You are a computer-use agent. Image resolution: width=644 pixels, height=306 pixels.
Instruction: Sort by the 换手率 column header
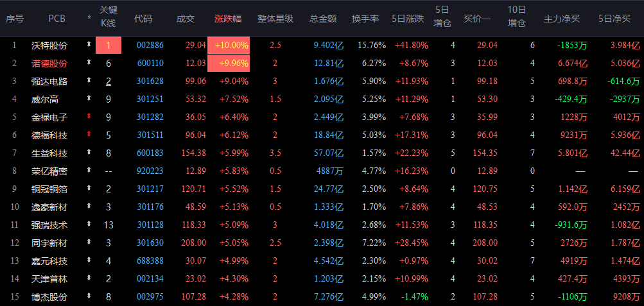[x=365, y=19]
